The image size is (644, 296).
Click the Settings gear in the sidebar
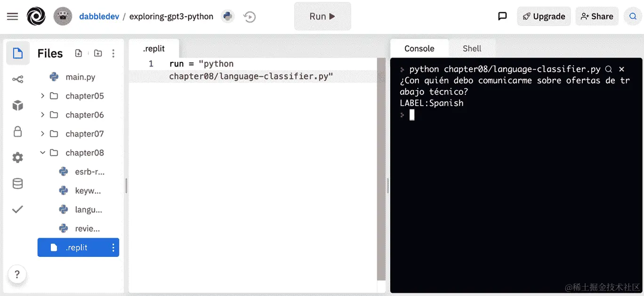tap(17, 157)
